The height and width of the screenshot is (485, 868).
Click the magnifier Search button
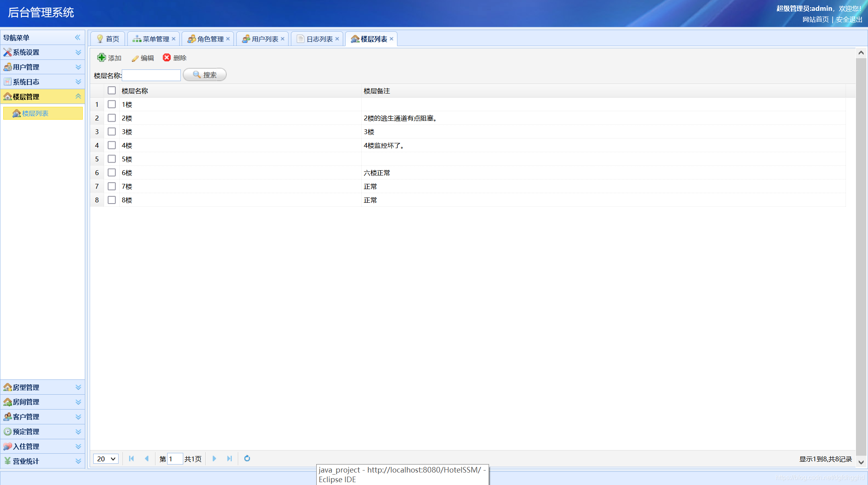(205, 75)
